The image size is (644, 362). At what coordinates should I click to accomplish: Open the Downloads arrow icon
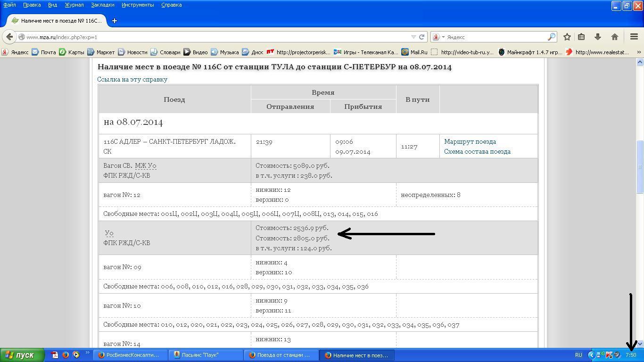598,37
